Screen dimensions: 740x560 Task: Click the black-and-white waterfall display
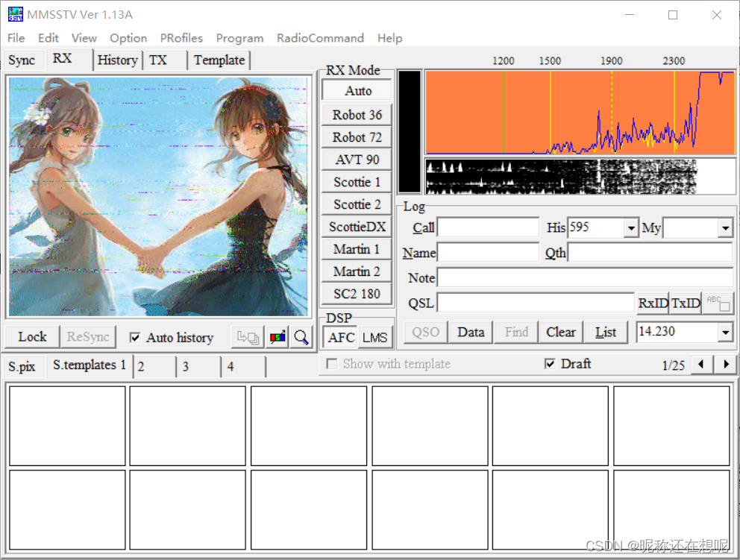pyautogui.click(x=580, y=177)
